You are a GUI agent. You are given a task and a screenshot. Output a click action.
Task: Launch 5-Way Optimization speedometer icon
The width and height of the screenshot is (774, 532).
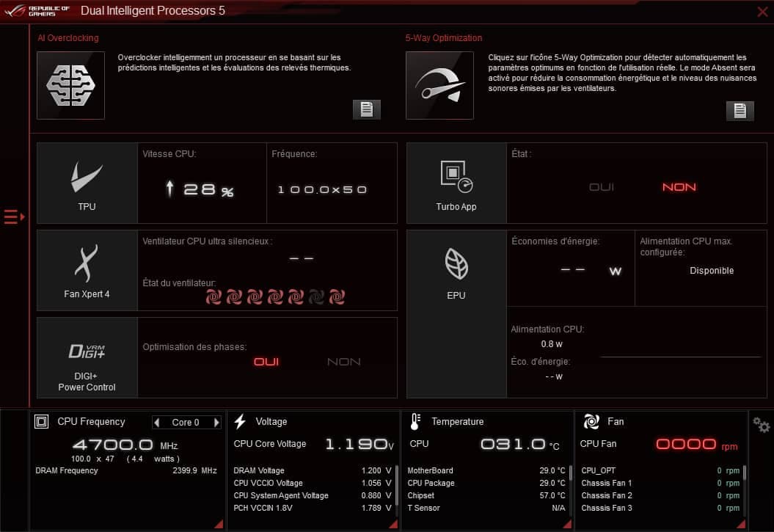point(439,85)
